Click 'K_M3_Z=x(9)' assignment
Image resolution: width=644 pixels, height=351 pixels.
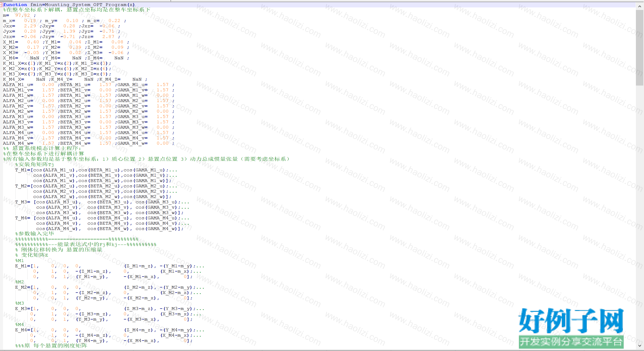92,74
